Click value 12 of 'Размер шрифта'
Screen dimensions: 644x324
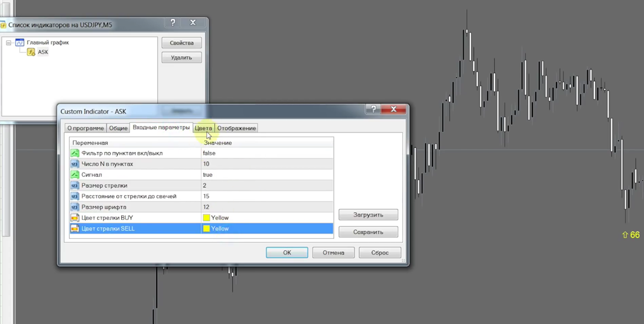click(206, 207)
